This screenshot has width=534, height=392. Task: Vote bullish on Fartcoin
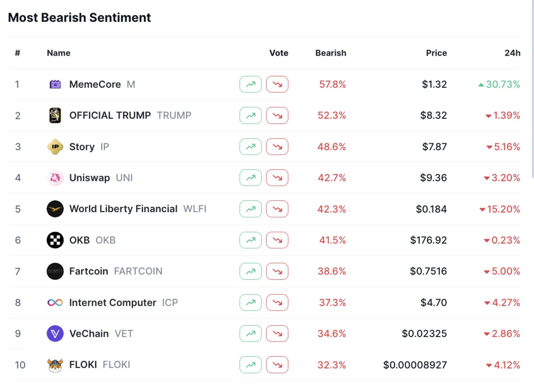point(250,271)
